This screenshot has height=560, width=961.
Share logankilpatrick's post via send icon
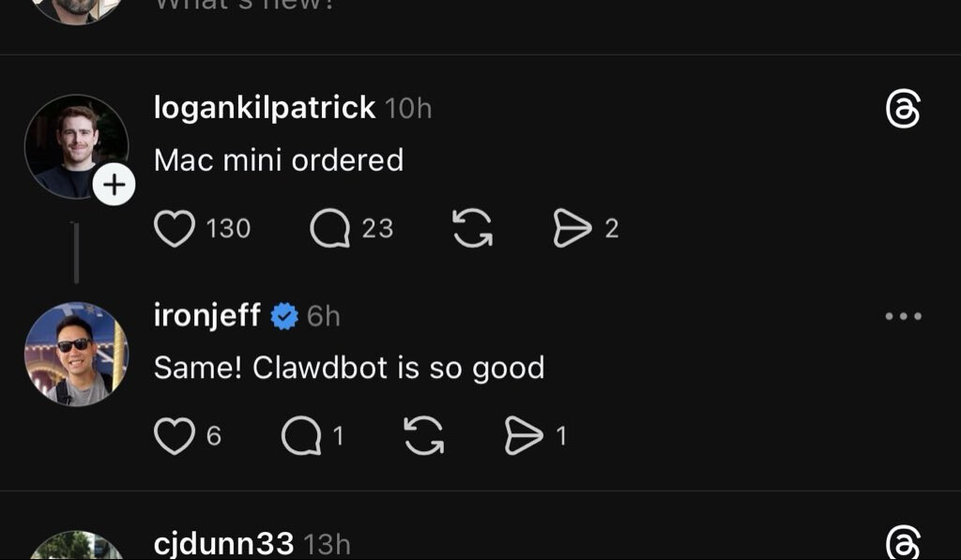coord(572,229)
